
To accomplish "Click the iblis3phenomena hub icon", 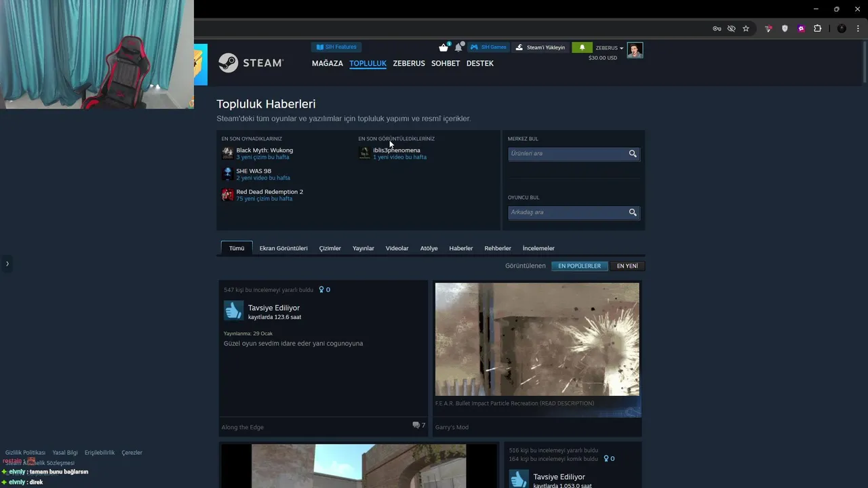I will tap(364, 153).
